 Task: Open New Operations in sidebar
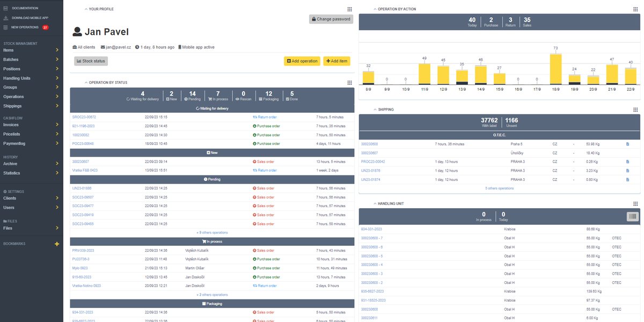click(25, 27)
